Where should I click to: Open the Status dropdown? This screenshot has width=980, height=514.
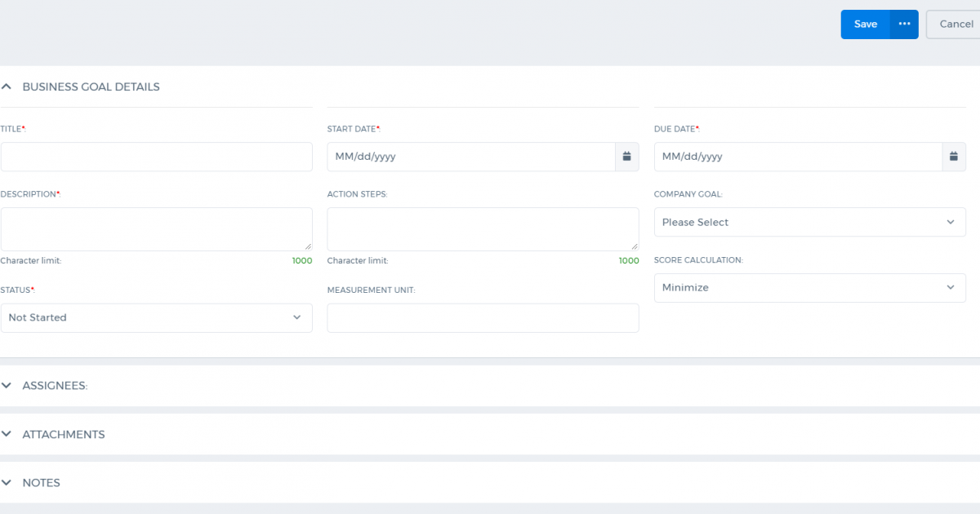tap(157, 317)
